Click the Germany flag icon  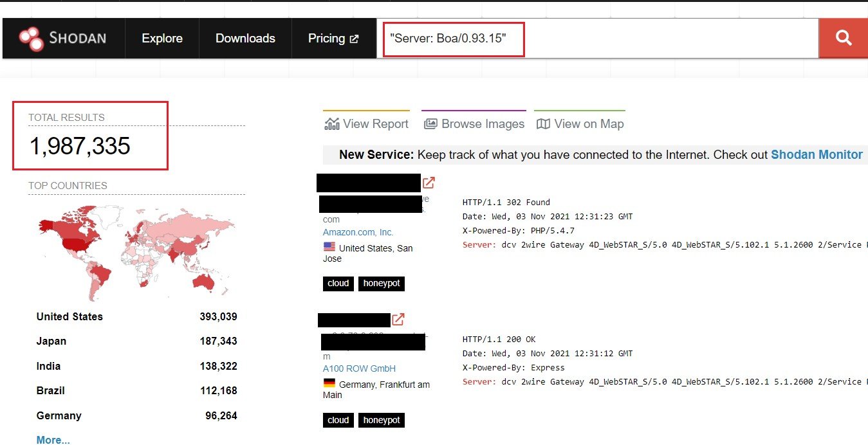point(329,383)
